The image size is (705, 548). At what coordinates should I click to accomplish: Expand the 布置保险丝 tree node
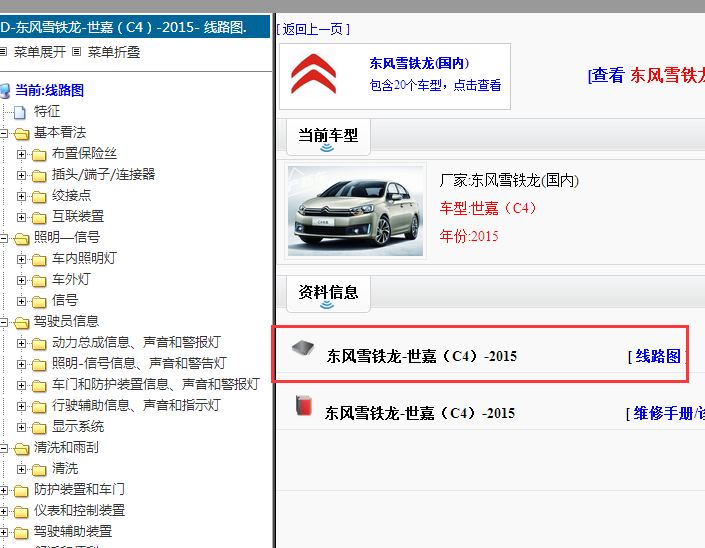21,154
